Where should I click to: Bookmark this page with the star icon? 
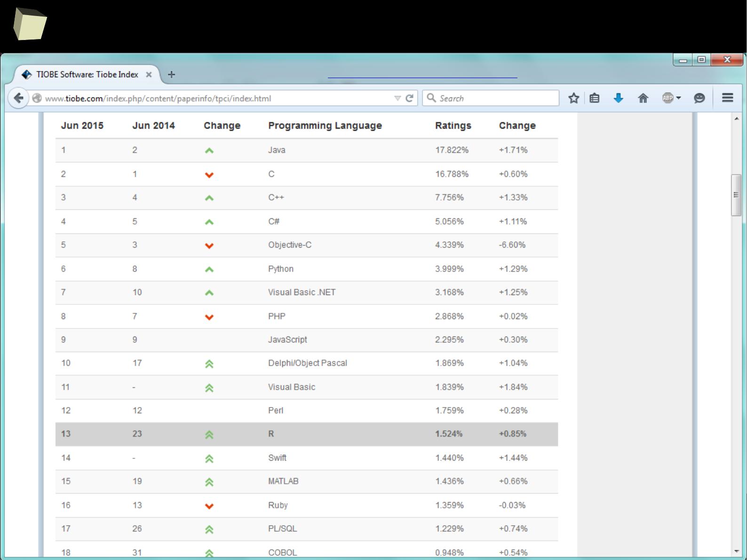(x=573, y=98)
